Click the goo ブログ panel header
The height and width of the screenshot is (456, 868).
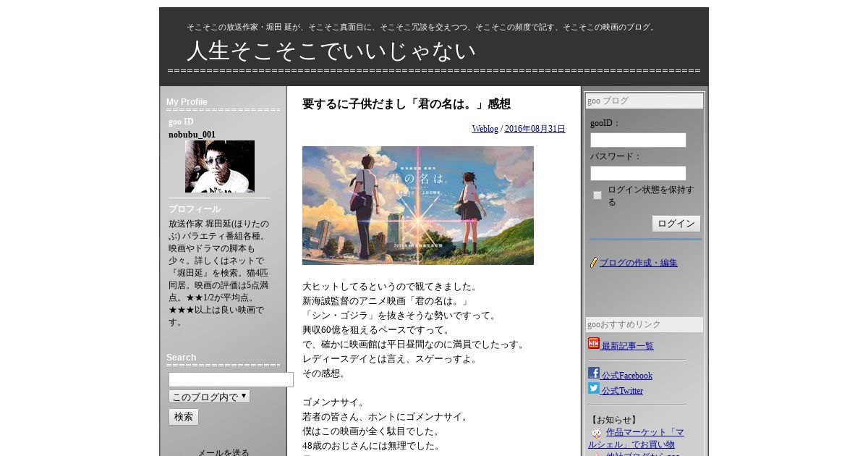tap(644, 101)
